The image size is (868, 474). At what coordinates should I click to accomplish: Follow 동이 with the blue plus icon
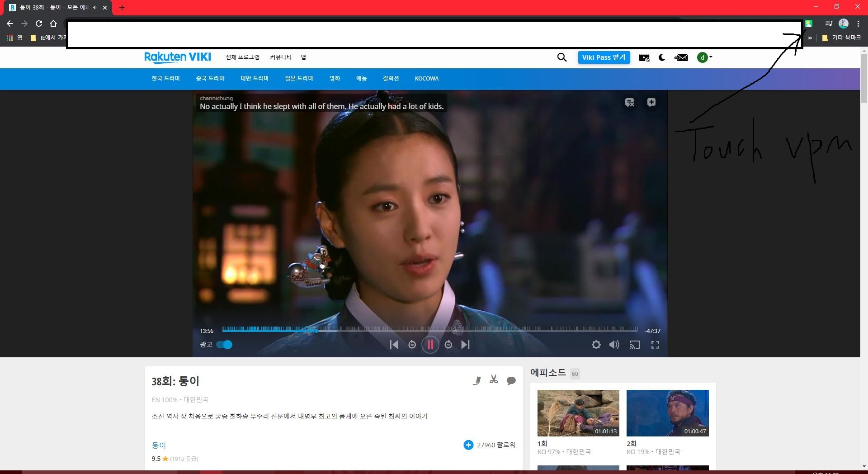[468, 445]
